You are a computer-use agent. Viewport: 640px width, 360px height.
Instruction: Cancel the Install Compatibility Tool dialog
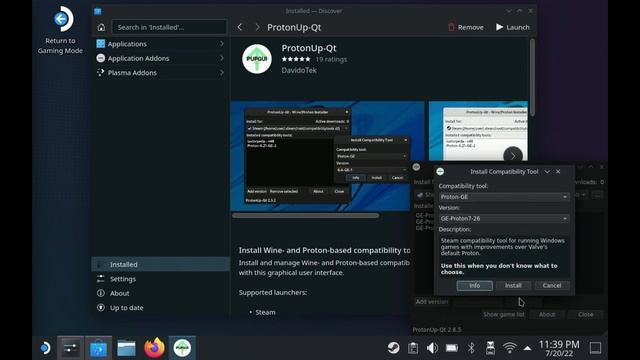[552, 285]
